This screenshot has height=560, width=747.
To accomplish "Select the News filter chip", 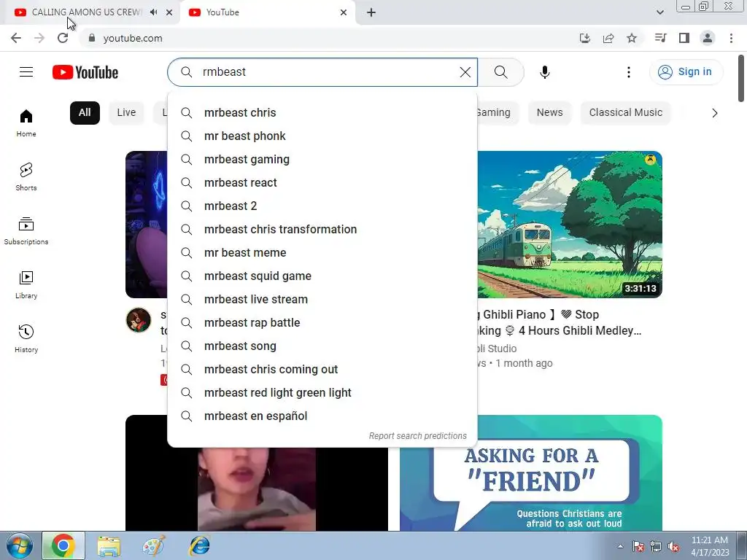I will click(550, 113).
